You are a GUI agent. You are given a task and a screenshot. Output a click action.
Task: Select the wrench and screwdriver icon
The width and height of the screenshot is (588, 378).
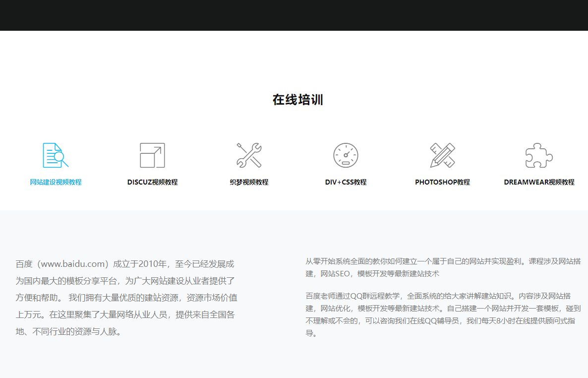(249, 155)
